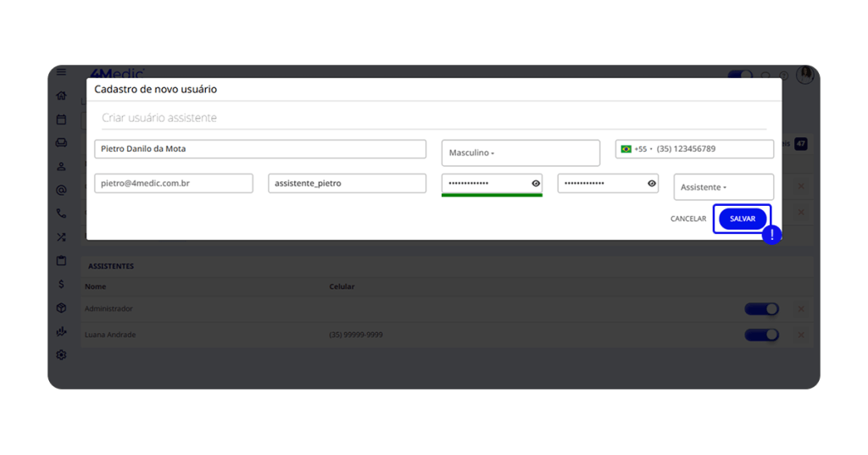Image resolution: width=868 pixels, height=455 pixels.
Task: Open the calendar icon in the sidebar
Action: coord(61,119)
